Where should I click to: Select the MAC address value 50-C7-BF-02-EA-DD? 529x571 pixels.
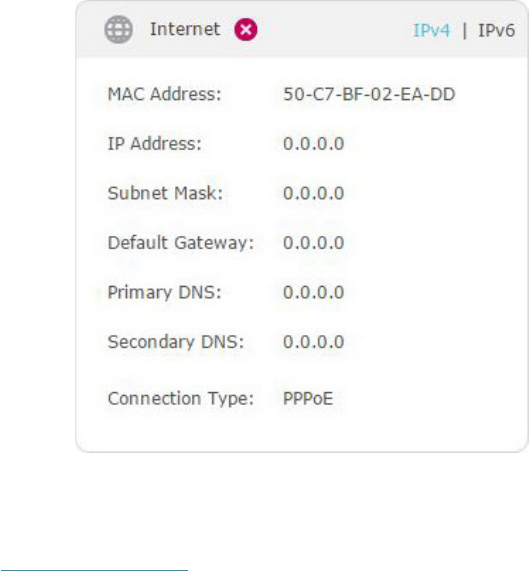369,94
